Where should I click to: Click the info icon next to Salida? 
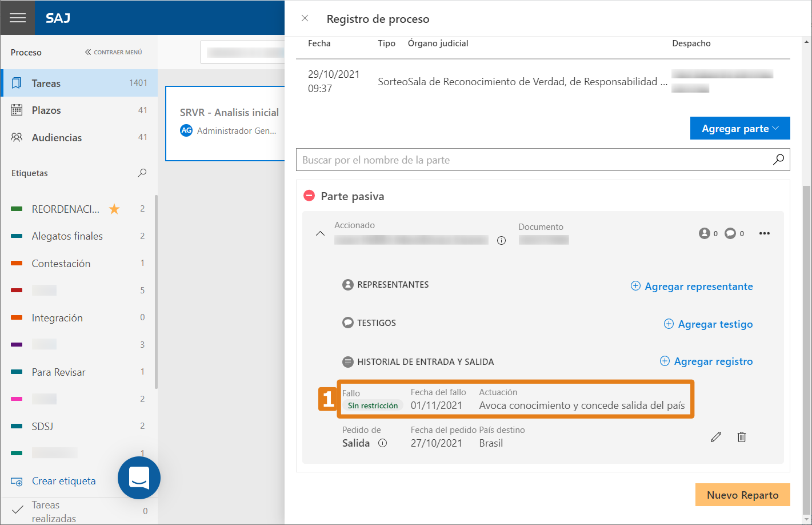(x=382, y=443)
